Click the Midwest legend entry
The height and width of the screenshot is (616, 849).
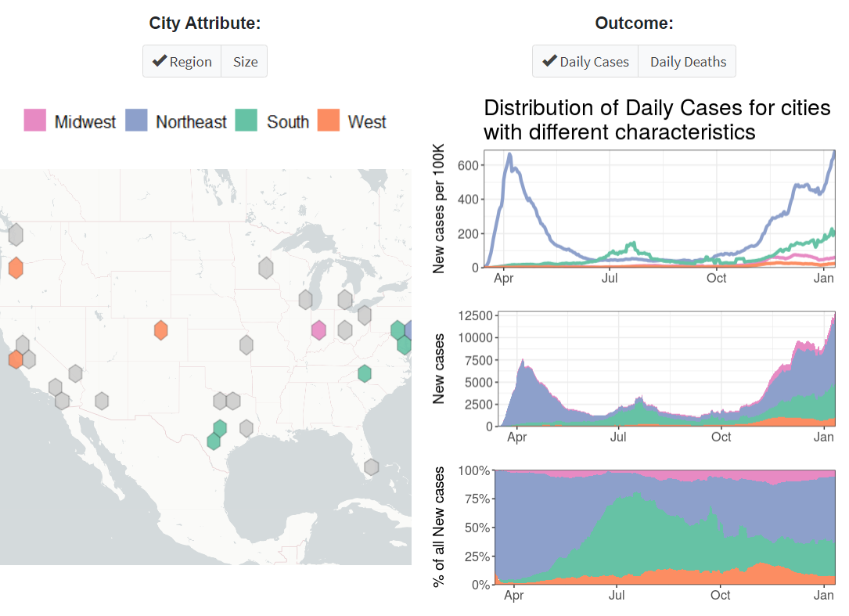click(86, 121)
